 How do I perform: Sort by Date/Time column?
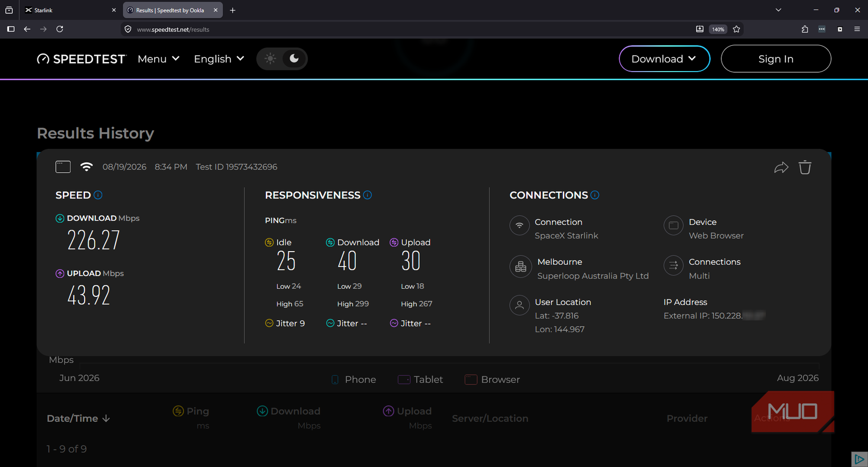[x=78, y=419]
